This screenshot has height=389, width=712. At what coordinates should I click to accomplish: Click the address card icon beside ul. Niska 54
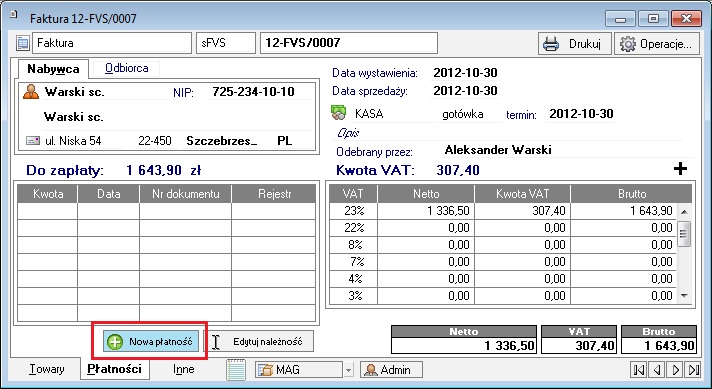point(33,141)
